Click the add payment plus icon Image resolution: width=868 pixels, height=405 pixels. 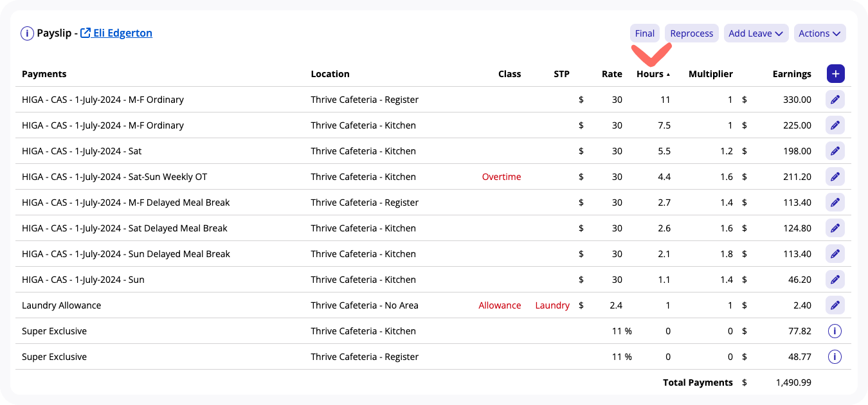click(x=835, y=74)
